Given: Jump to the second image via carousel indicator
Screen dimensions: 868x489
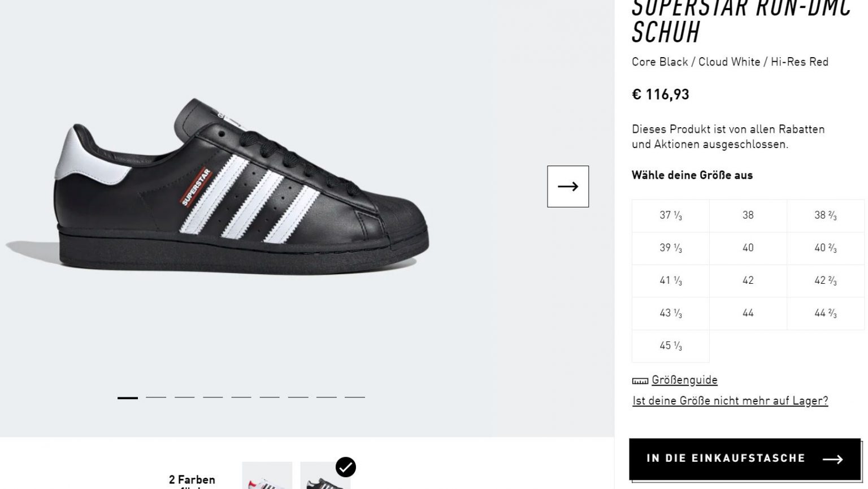Looking at the screenshot, I should [x=156, y=397].
